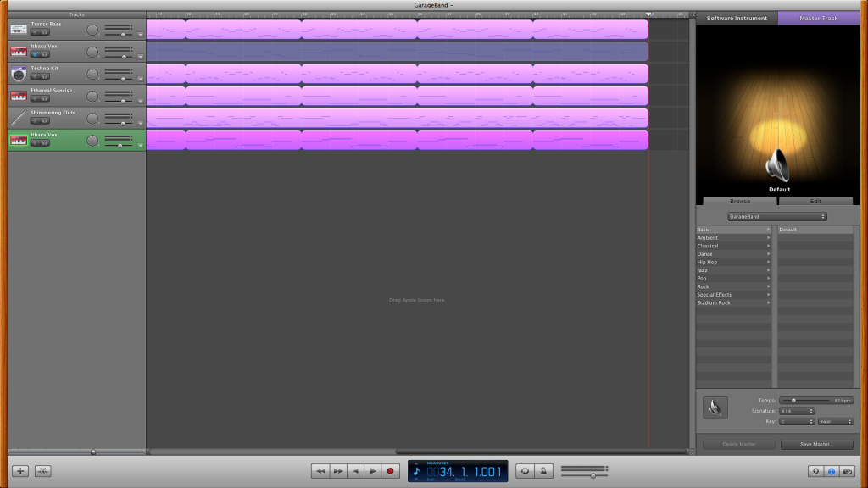Solo the Ethereal Sunrise track with headphones
This screenshot has height=488, width=868.
(x=45, y=98)
